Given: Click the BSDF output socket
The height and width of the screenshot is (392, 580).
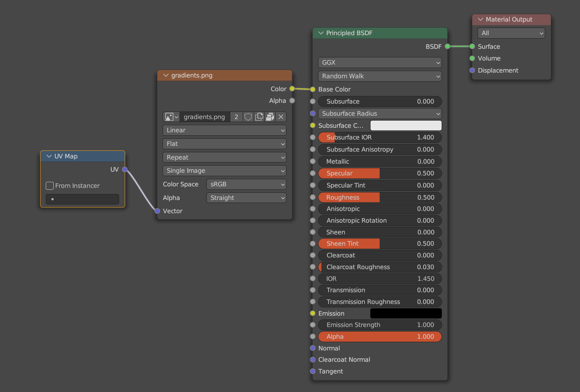Looking at the screenshot, I should 447,46.
